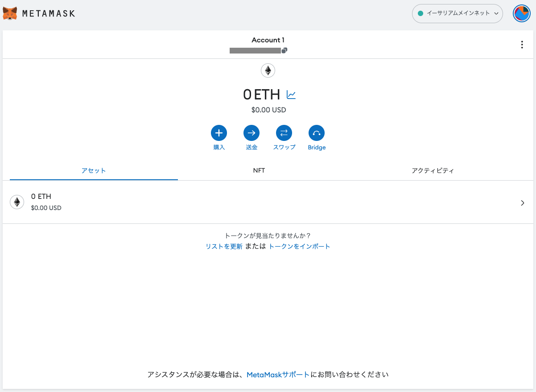536x392 pixels.
Task: Expand the イーサリアムメインネット network dropdown
Action: pyautogui.click(x=458, y=13)
